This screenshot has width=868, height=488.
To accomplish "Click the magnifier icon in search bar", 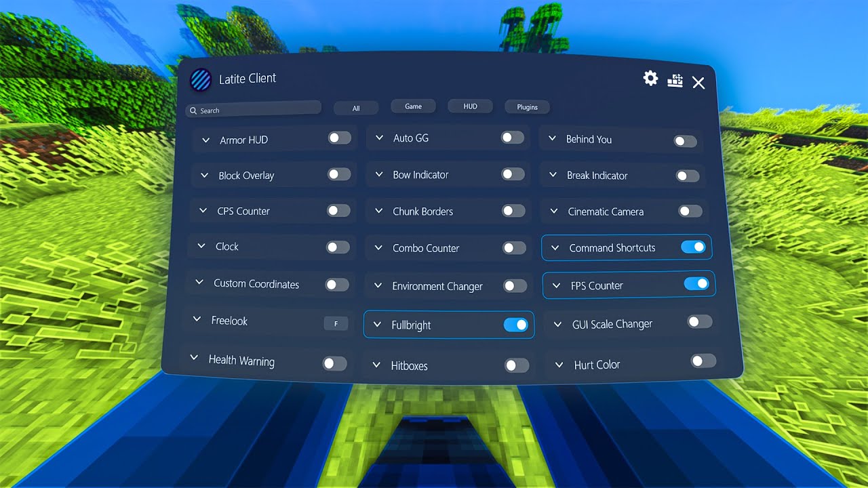I will click(193, 110).
